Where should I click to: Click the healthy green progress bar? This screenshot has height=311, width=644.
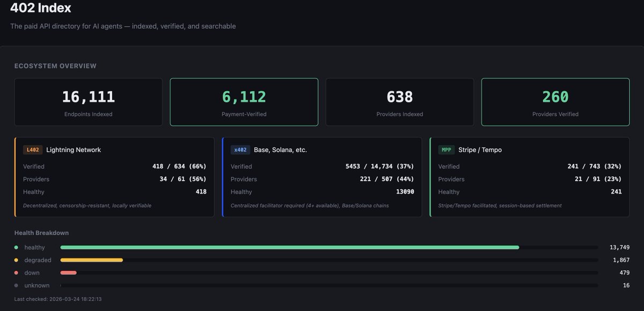tap(290, 247)
